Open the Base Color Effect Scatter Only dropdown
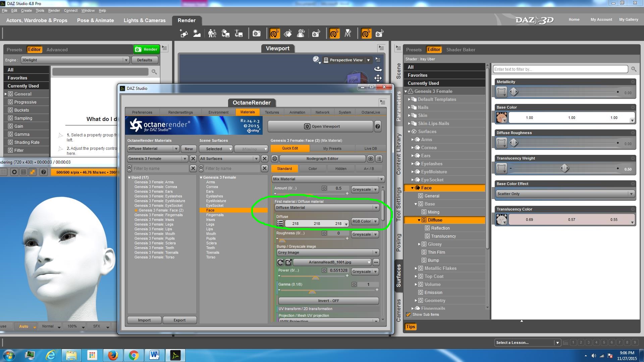Viewport: 644px width, 362px height. pos(565,194)
